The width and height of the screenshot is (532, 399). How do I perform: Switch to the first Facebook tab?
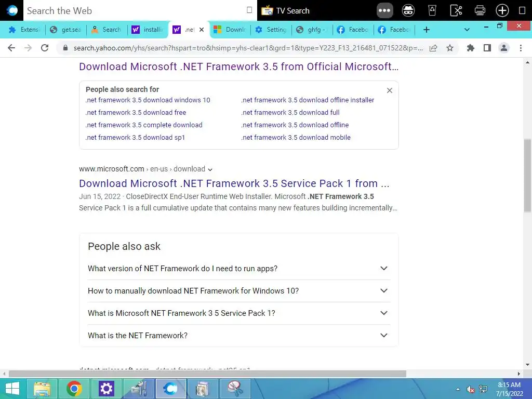tap(353, 30)
